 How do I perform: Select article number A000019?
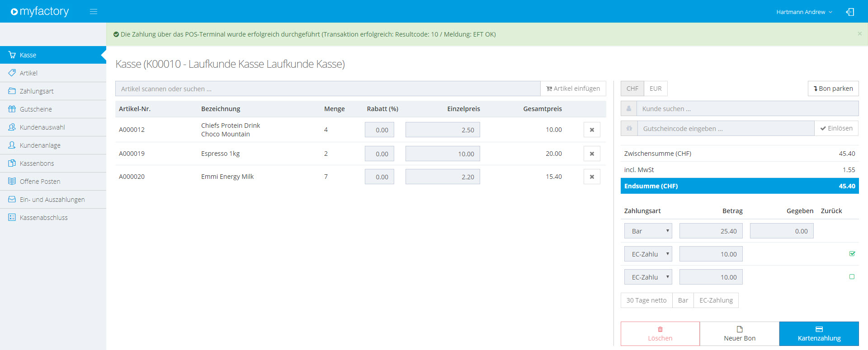132,154
